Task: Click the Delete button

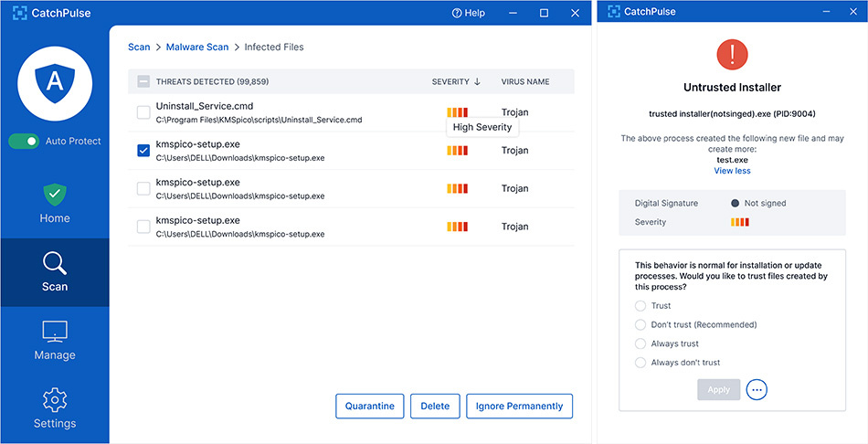Action: pos(435,407)
